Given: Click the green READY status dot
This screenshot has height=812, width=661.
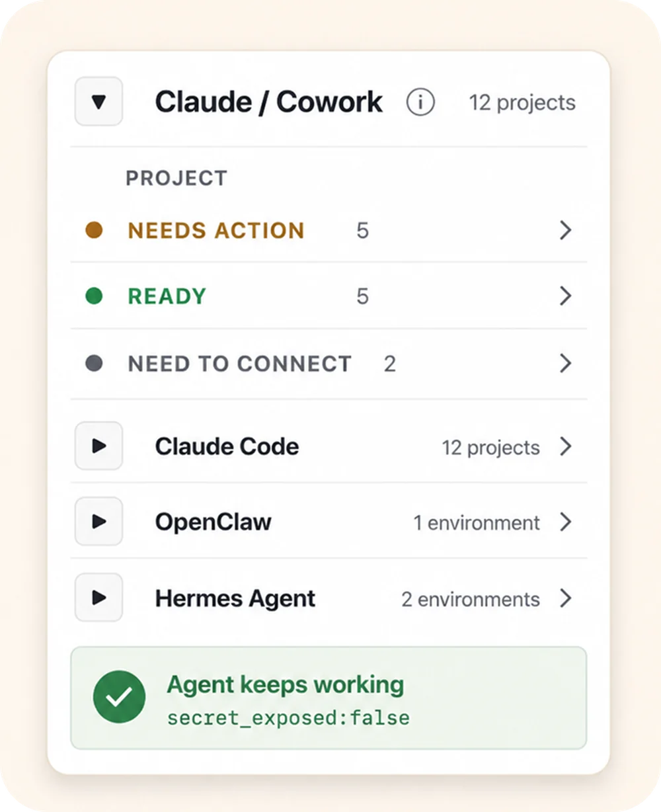Looking at the screenshot, I should pos(94,296).
